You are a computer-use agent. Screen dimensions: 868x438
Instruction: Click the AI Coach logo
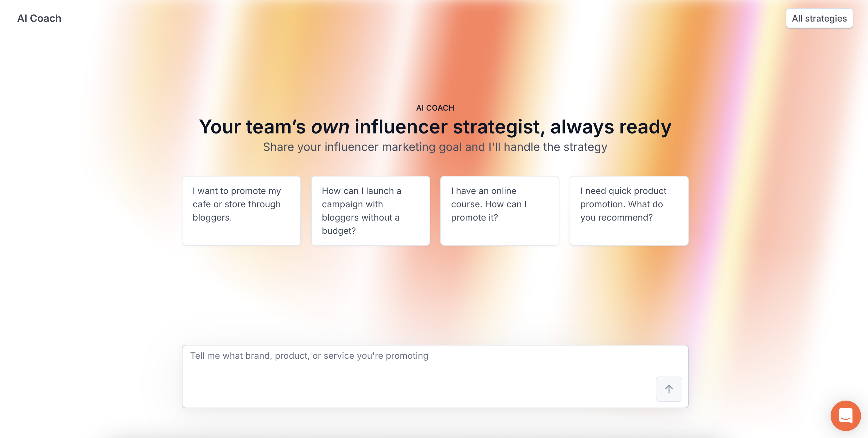39,18
